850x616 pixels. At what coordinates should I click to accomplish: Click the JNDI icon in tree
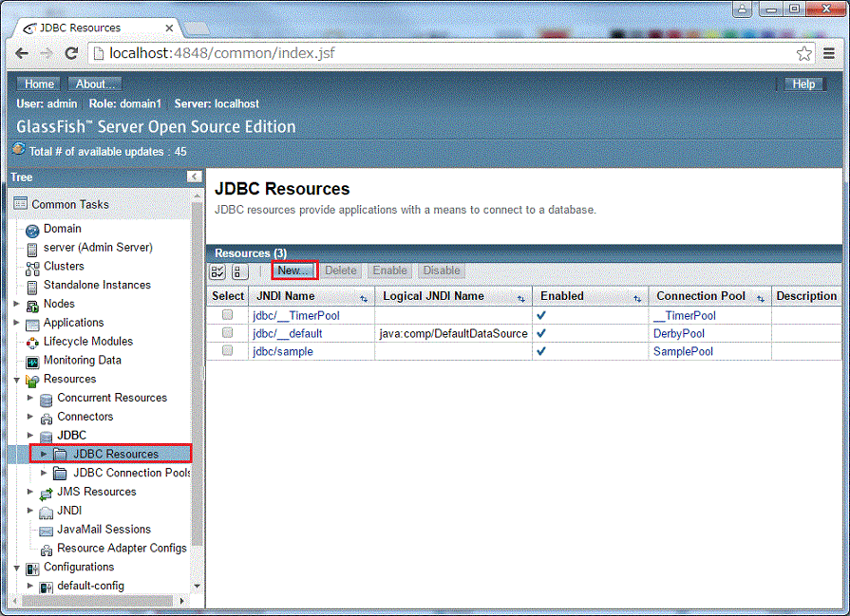coord(47,513)
